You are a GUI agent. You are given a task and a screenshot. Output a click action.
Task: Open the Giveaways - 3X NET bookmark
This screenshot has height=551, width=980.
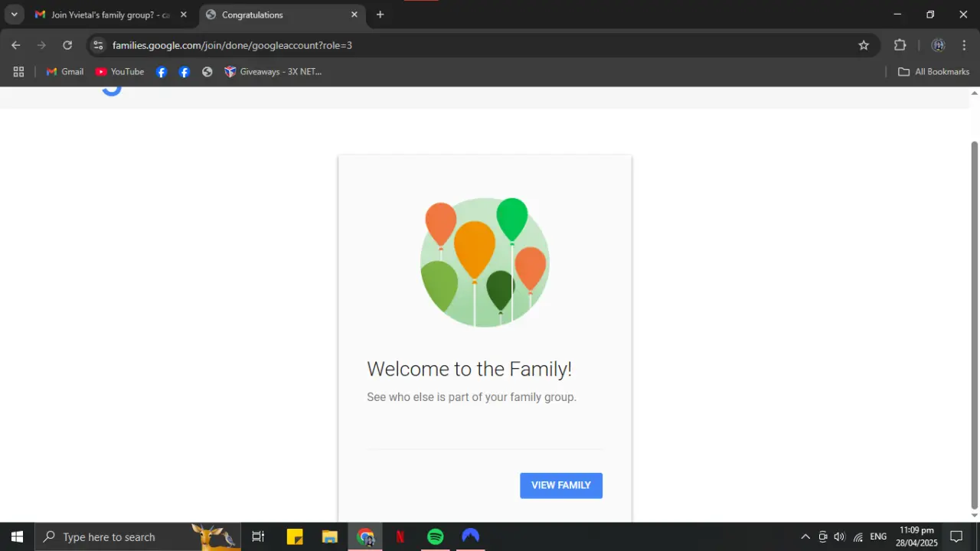273,71
